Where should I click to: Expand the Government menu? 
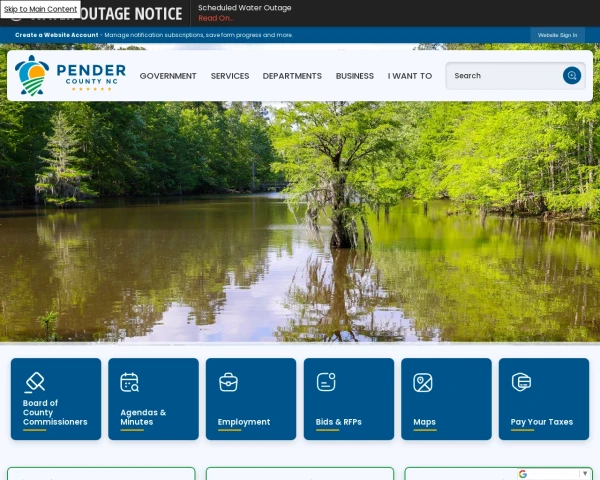(168, 76)
